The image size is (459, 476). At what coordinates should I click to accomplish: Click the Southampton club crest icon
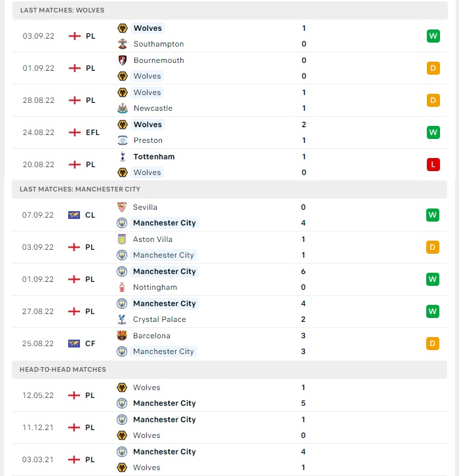[x=123, y=44]
